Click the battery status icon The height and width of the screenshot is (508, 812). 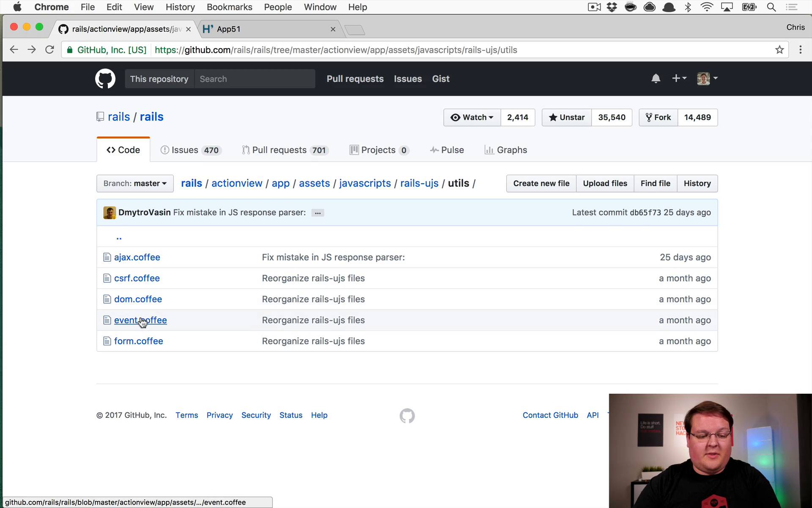(x=749, y=7)
